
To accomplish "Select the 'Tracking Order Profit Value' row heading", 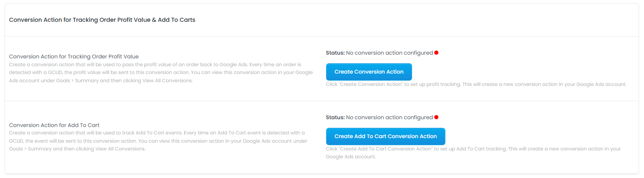I will [74, 56].
